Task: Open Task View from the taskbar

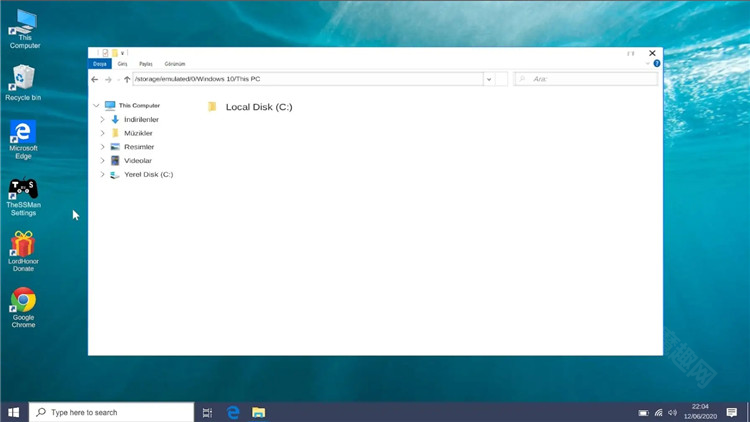Action: pyautogui.click(x=207, y=412)
